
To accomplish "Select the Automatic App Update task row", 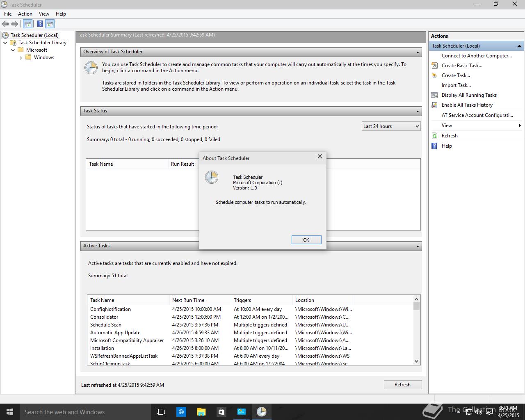I will 221,333.
